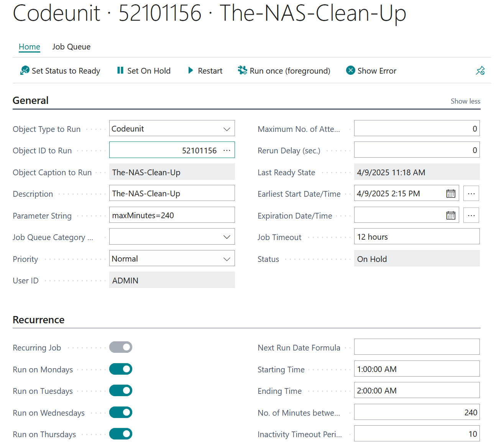Click the Set On Hold pause icon
This screenshot has width=504, height=446.
[x=120, y=71]
